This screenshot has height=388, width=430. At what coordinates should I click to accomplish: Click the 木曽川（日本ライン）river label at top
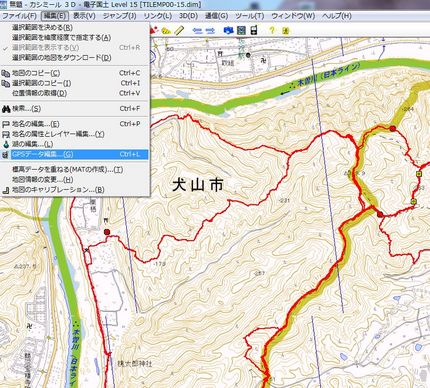click(329, 74)
